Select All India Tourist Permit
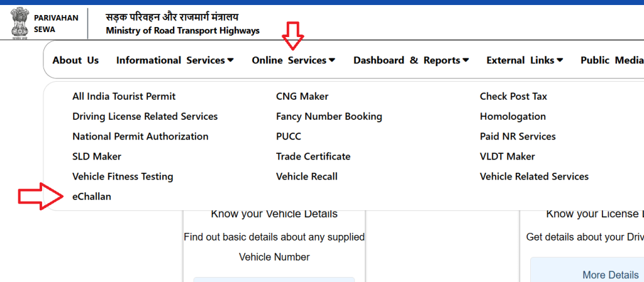This screenshot has width=644, height=282. pos(124,96)
